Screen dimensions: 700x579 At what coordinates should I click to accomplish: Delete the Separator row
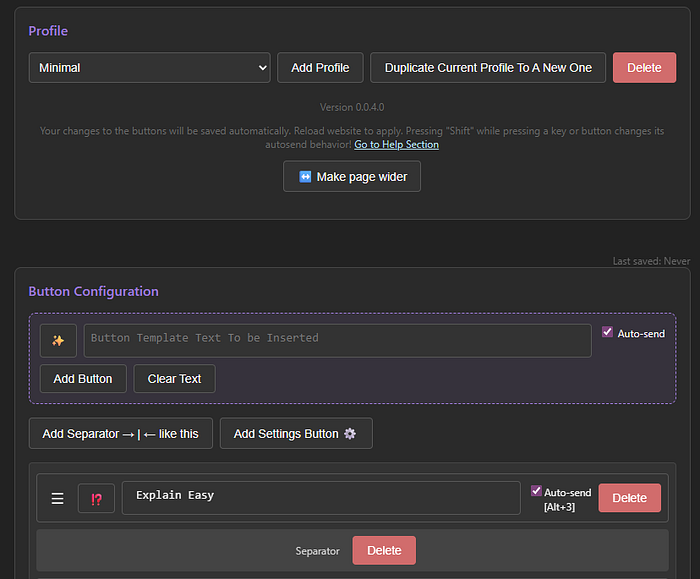[x=384, y=551]
